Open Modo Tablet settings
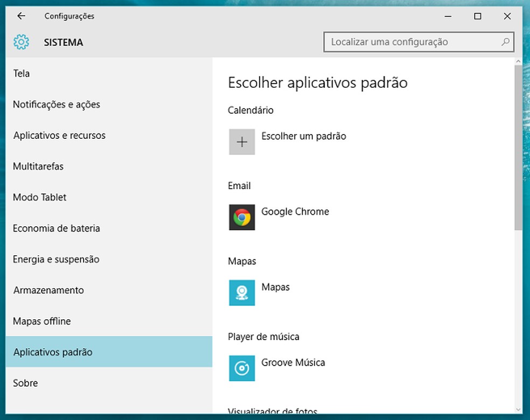Viewport: 530px width, 420px height. [40, 198]
